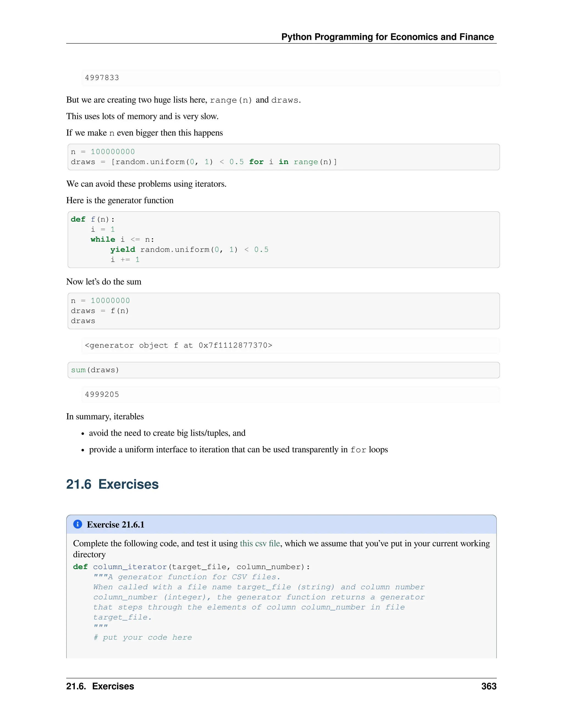This screenshot has width=563, height=728.
Task: Click the blue info icon beside Exercise 21.6.1
Action: (77, 524)
